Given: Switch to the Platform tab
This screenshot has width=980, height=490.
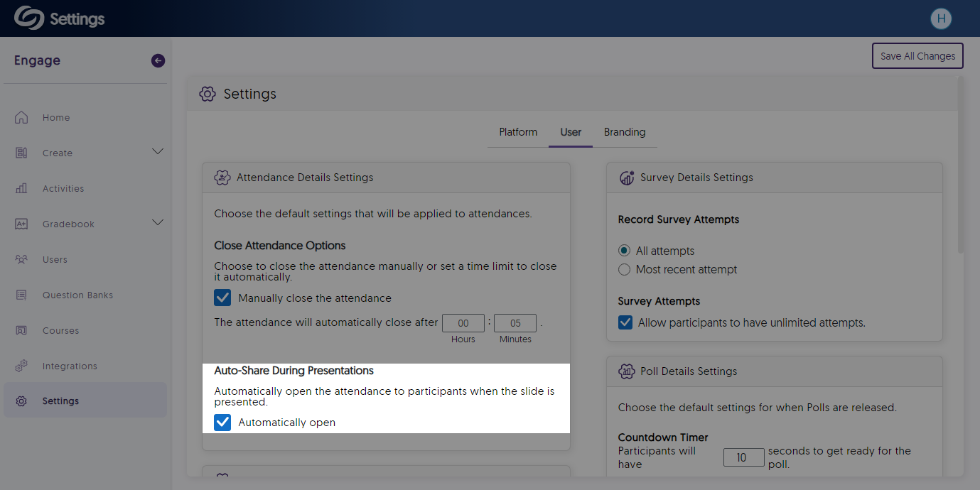Looking at the screenshot, I should coord(518,133).
